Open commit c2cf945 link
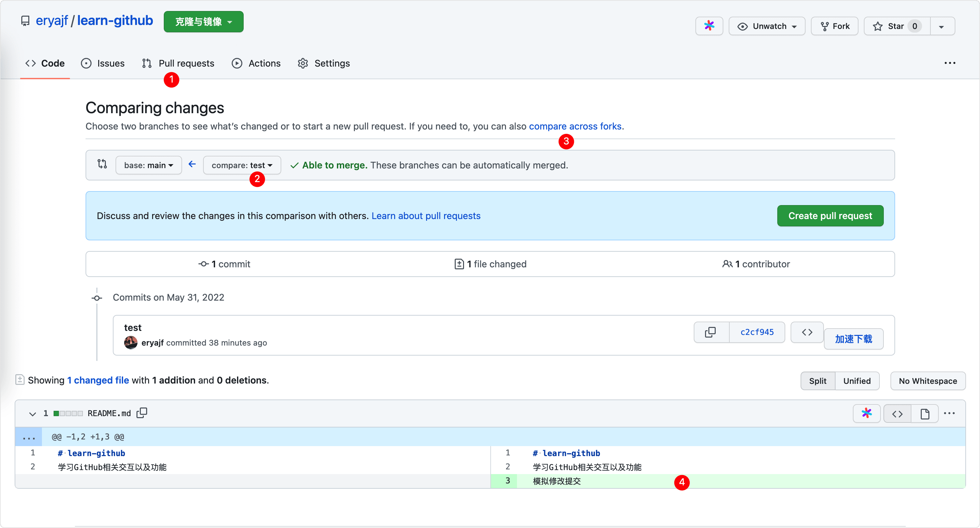980x528 pixels. pos(757,332)
